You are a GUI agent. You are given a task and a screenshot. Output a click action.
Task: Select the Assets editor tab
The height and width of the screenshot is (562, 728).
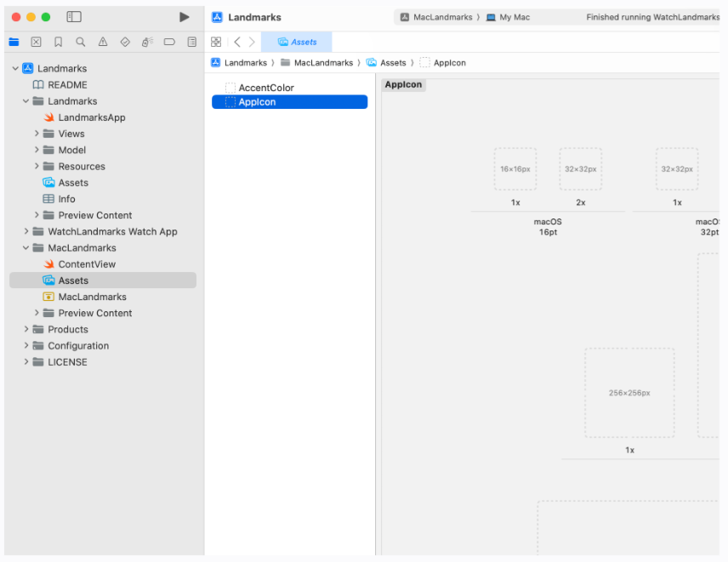coord(297,43)
